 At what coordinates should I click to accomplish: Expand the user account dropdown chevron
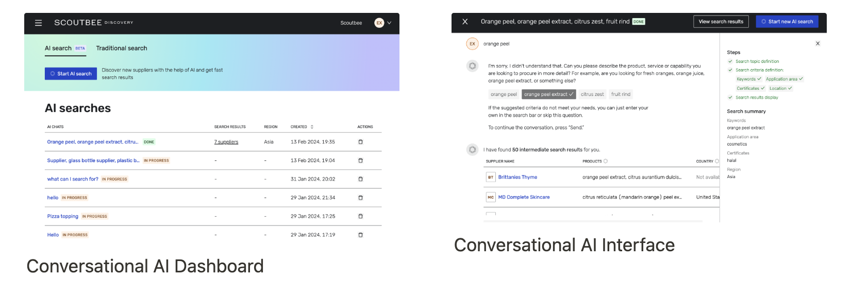pos(389,23)
